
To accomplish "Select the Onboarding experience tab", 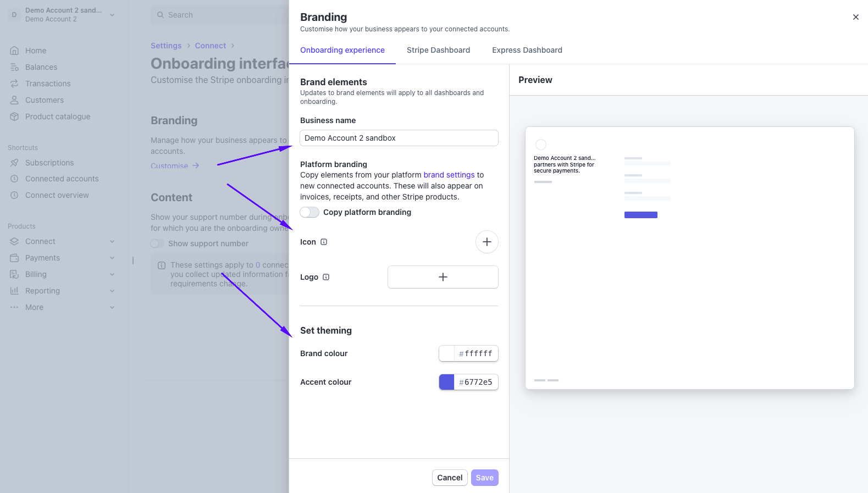I will [x=342, y=50].
